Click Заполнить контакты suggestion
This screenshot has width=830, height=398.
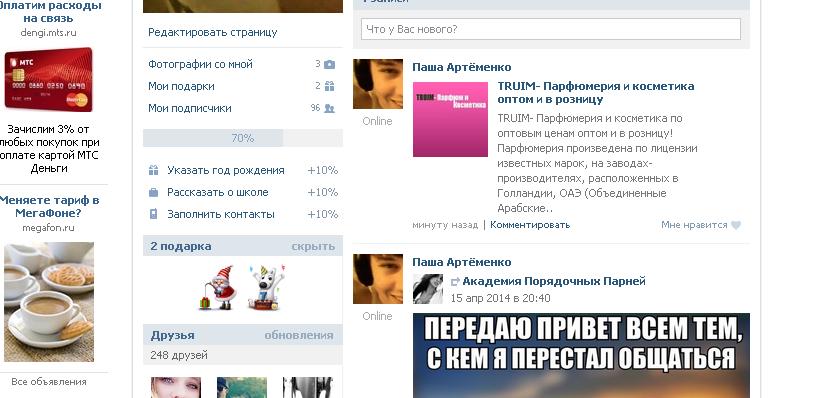pos(221,214)
